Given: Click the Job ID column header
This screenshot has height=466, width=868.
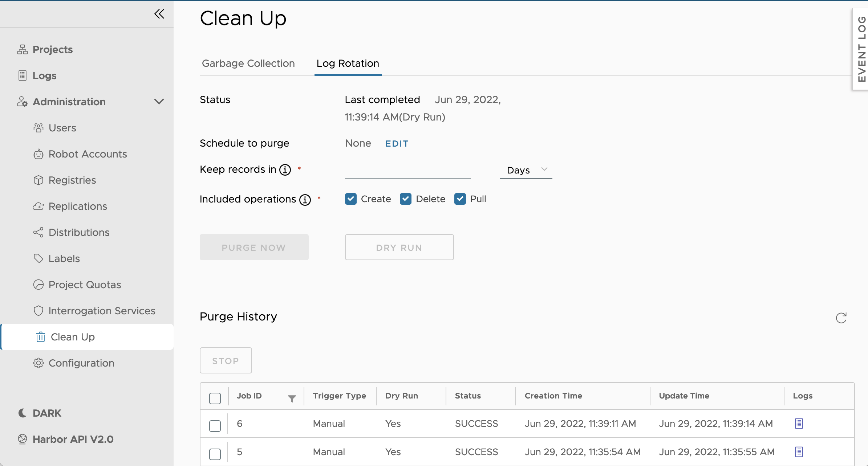Looking at the screenshot, I should (x=249, y=396).
